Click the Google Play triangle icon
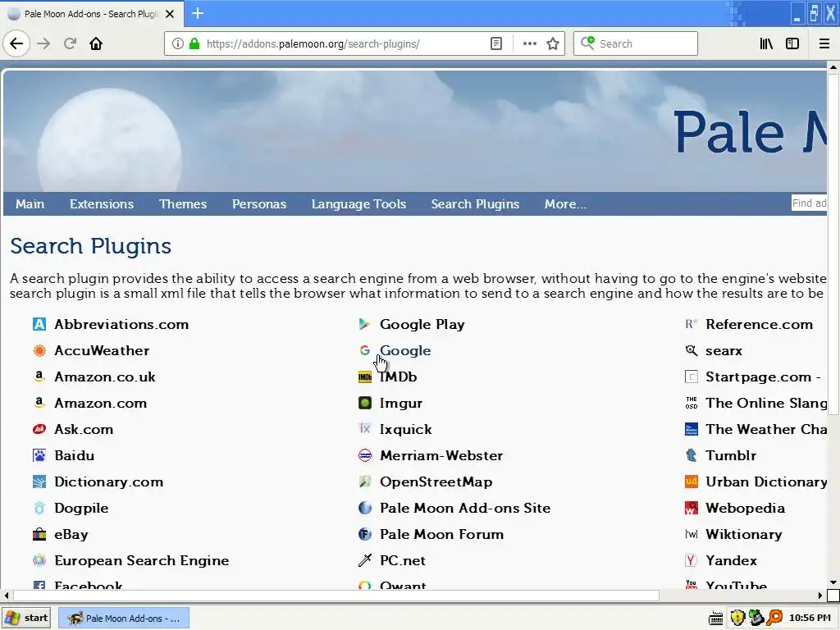The height and width of the screenshot is (630, 840). [x=365, y=324]
